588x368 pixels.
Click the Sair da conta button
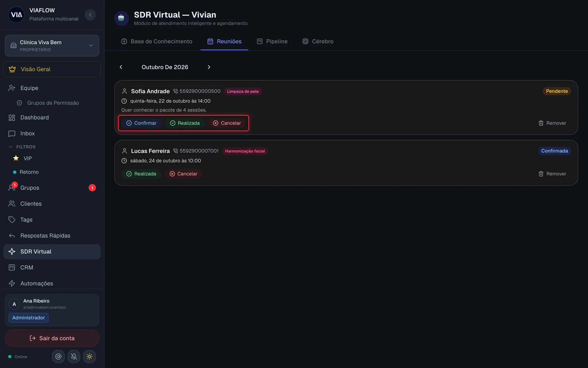52,338
